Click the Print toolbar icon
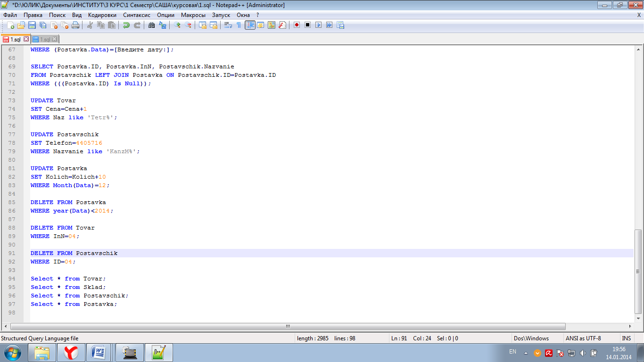 (x=75, y=25)
